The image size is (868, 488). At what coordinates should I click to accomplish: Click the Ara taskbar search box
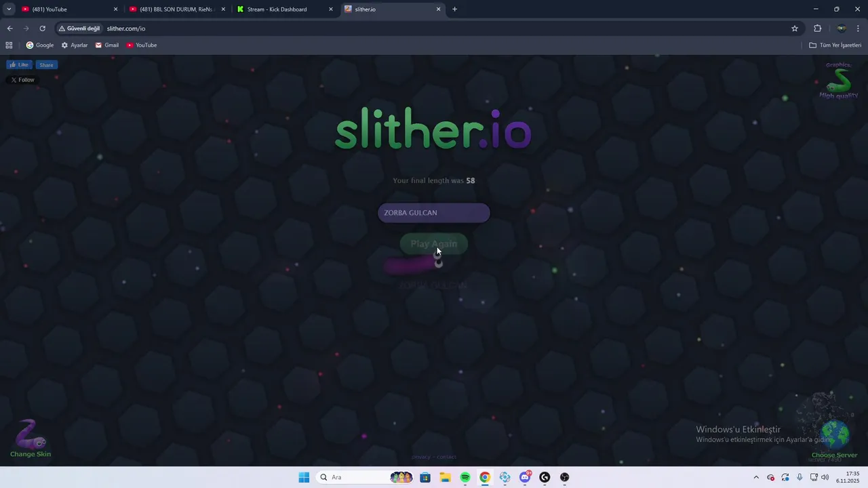point(365,477)
